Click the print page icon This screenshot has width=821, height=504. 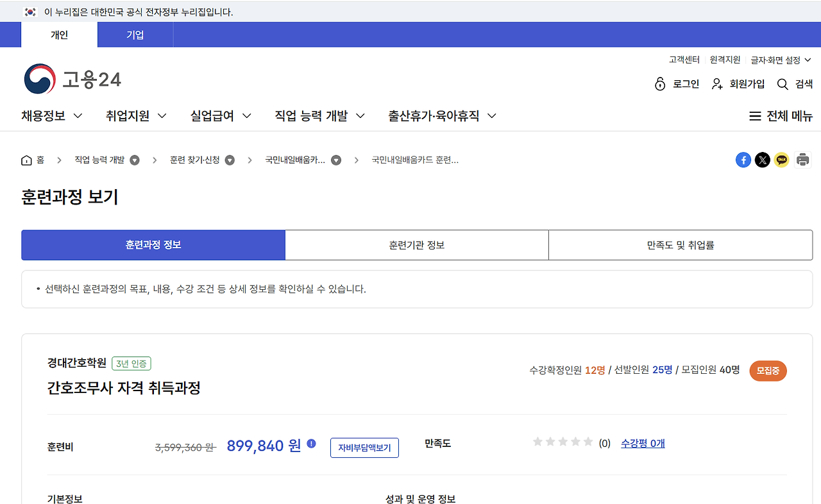point(803,160)
